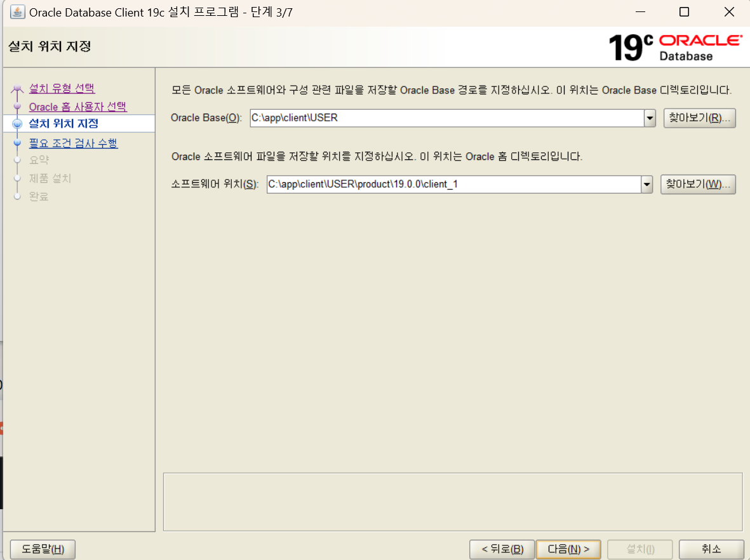The image size is (750, 560).
Task: Go back with 뒤로(B) button
Action: [502, 549]
